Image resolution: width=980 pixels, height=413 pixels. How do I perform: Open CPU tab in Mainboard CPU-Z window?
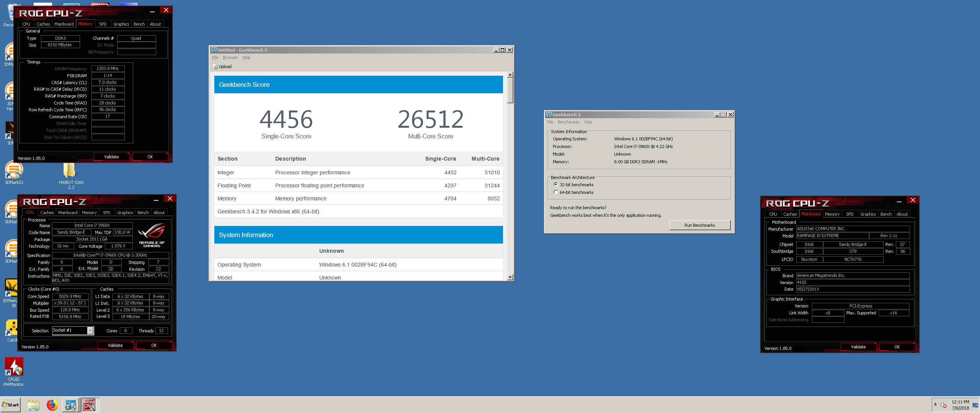coord(773,214)
